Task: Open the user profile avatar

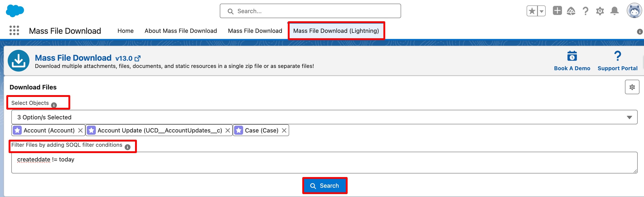Action: [634, 11]
